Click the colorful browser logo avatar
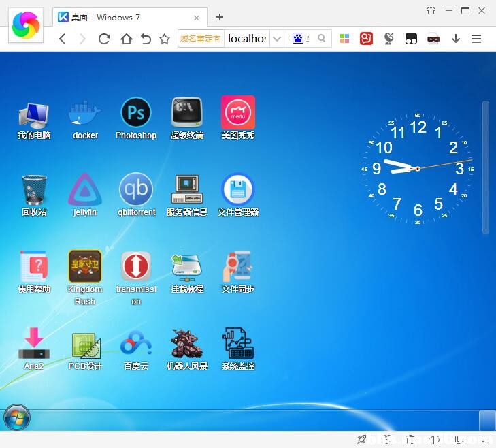The image size is (496, 448). click(26, 25)
